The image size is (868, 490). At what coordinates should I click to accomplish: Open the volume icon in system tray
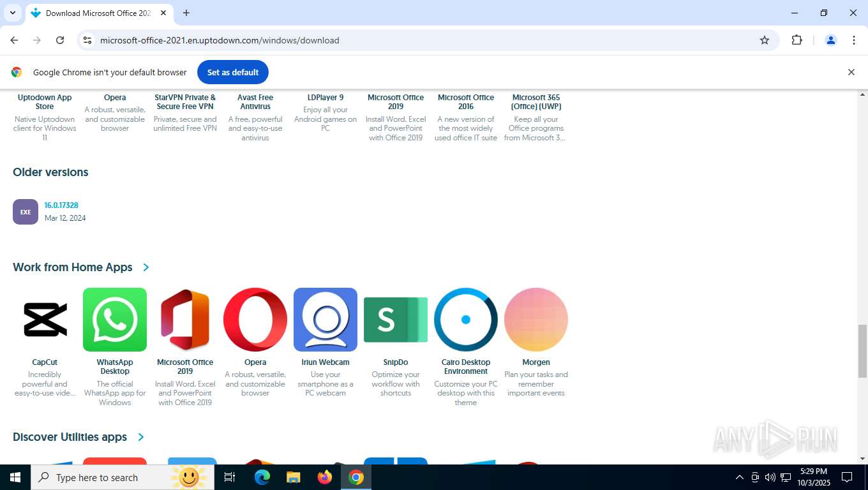[x=770, y=477]
